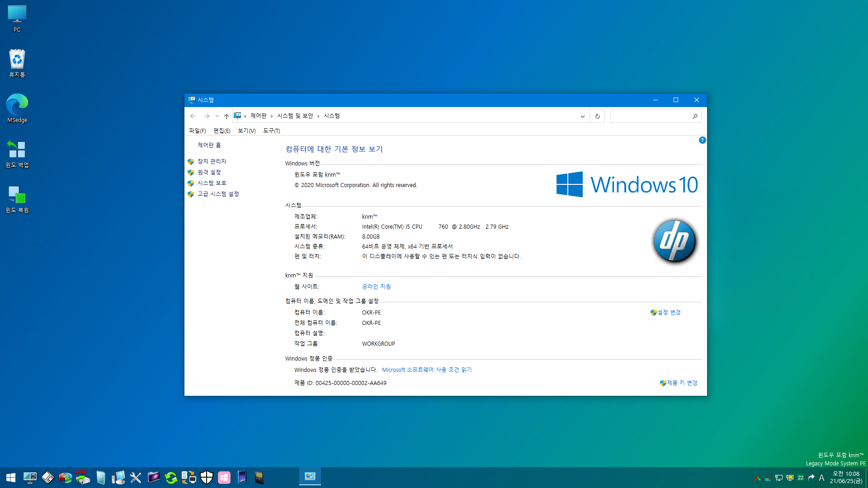Open the PC desktop icon
The image size is (868, 488).
[x=17, y=19]
